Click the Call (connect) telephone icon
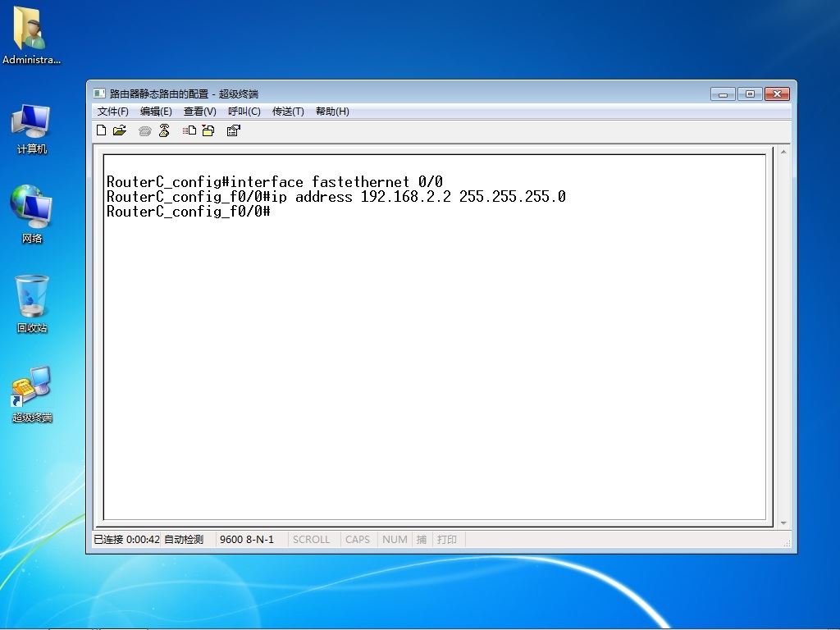The height and width of the screenshot is (630, 840). point(144,130)
